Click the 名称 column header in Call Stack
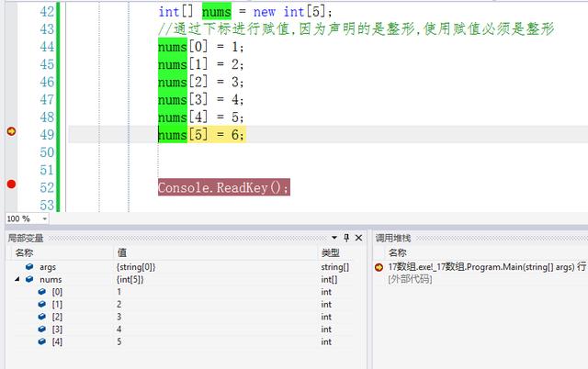588x369 pixels. pos(398,252)
